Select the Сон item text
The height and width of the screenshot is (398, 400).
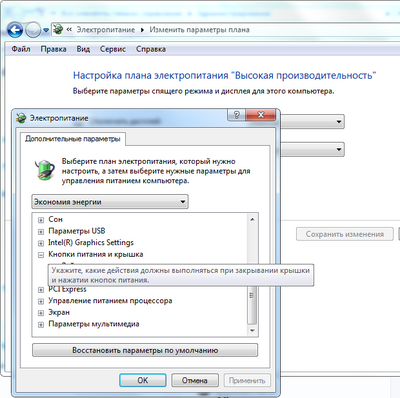(x=55, y=219)
